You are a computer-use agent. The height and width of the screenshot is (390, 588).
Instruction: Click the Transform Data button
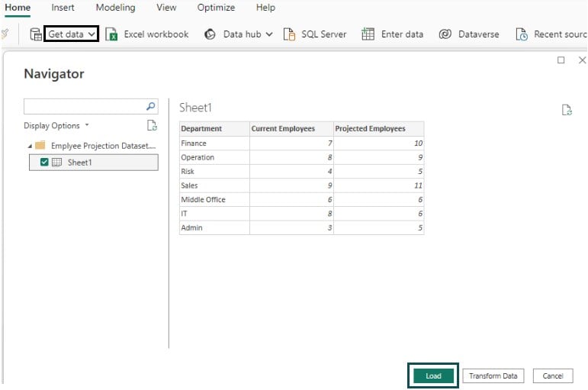(493, 375)
